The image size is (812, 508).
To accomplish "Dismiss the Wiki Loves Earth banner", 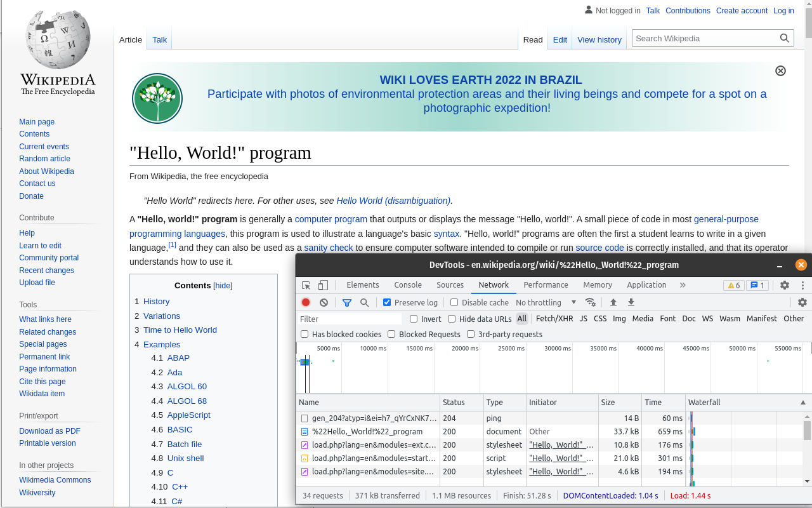I will pos(781,70).
